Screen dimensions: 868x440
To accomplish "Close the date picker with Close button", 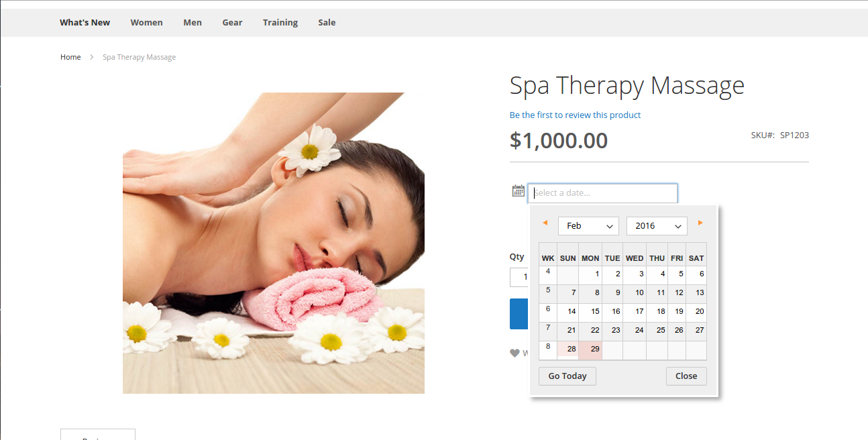I will [x=686, y=376].
